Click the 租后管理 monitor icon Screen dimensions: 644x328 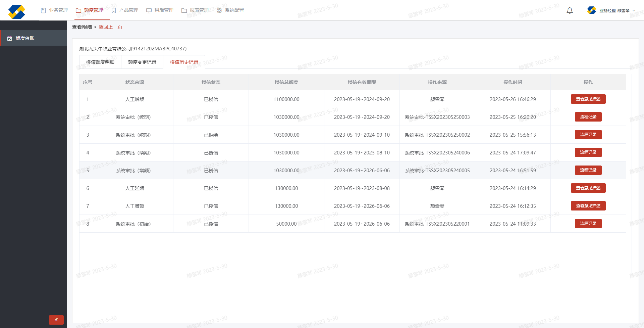[x=149, y=10]
